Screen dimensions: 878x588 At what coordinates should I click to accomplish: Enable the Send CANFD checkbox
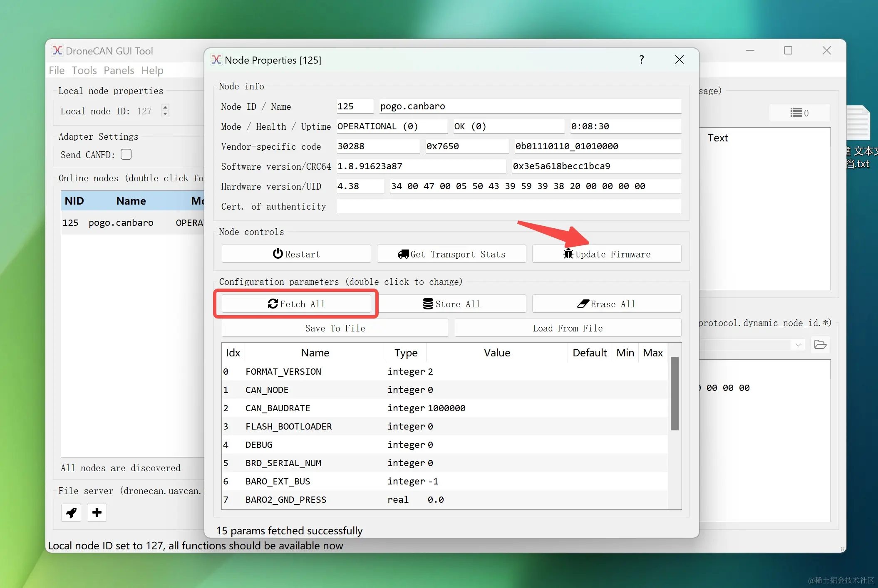click(126, 155)
